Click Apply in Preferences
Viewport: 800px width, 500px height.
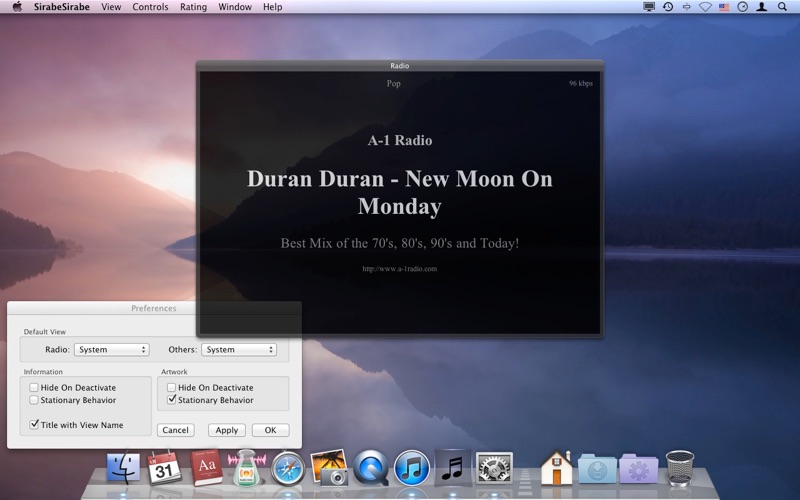(227, 430)
